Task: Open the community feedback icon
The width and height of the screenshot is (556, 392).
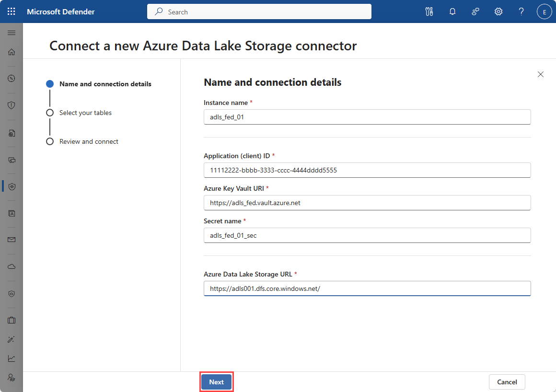Action: pos(475,12)
